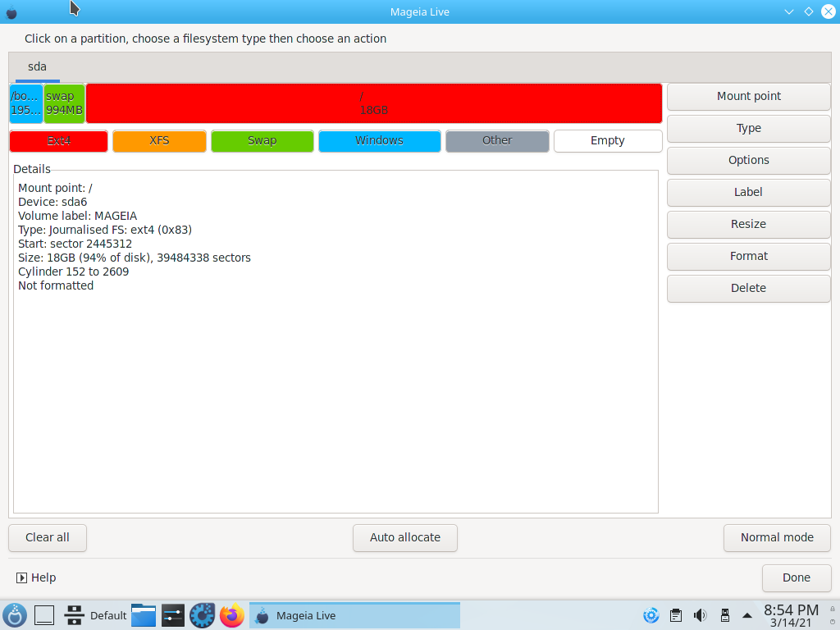The image size is (840, 630).
Task: Click the 'Start: sector 2445312' line
Action: (75, 244)
